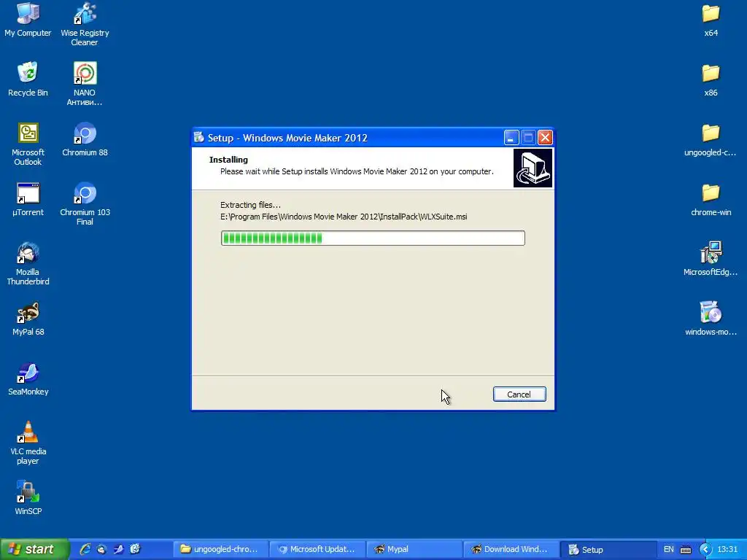Switch to Microsoft Updat... taskbar window
Image resolution: width=747 pixels, height=560 pixels.
(x=317, y=549)
